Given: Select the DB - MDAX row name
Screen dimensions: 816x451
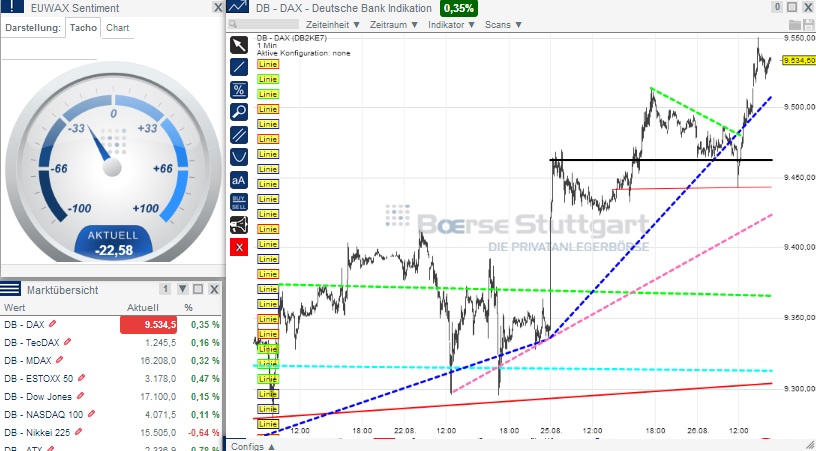Looking at the screenshot, I should pos(28,360).
